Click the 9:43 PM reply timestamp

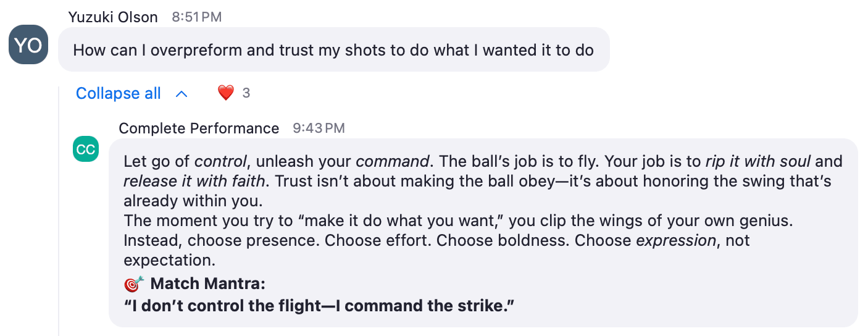point(319,128)
